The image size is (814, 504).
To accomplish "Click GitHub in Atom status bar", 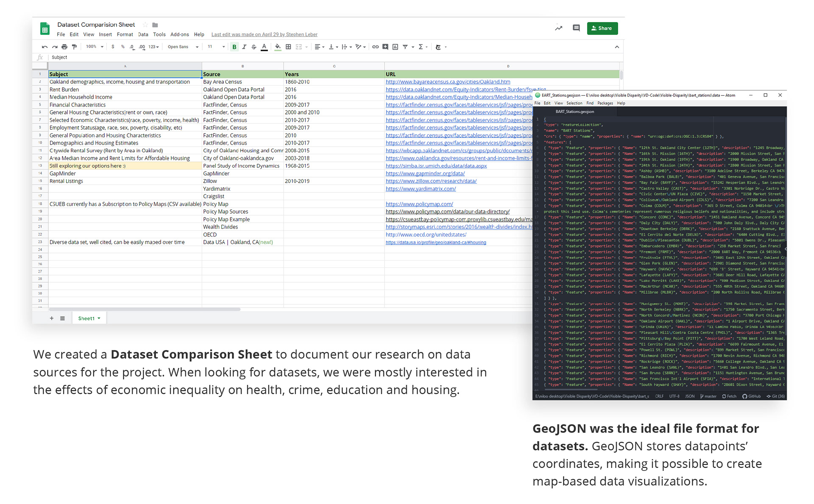I will tap(751, 396).
